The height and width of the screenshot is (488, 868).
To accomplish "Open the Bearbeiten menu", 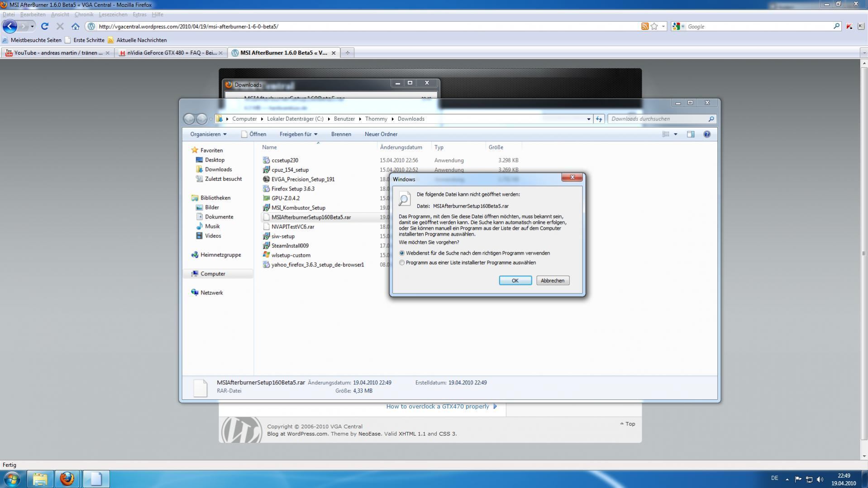I will (x=33, y=14).
